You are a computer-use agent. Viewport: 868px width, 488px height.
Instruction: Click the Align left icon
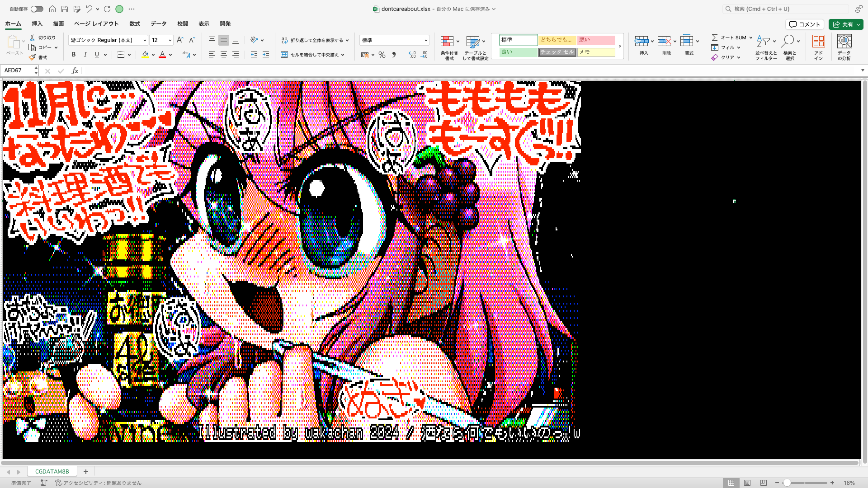click(212, 55)
